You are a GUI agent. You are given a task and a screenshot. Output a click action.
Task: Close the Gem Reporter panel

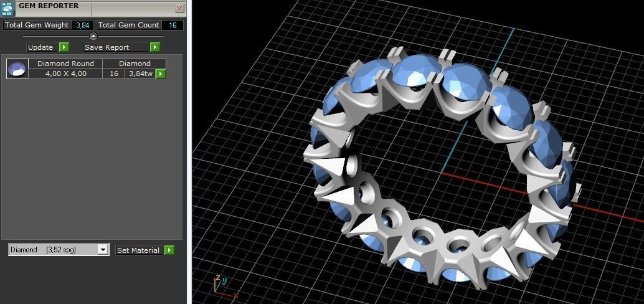[179, 9]
